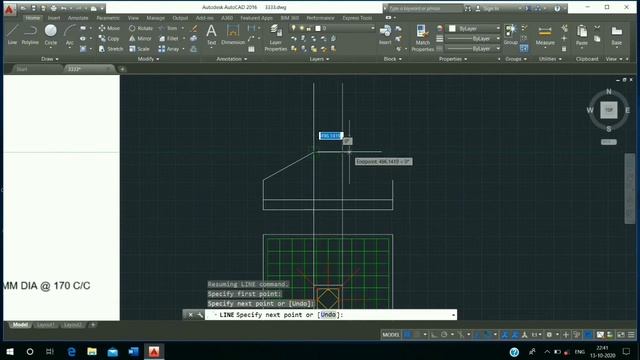Expand the Modify panel

point(149,59)
